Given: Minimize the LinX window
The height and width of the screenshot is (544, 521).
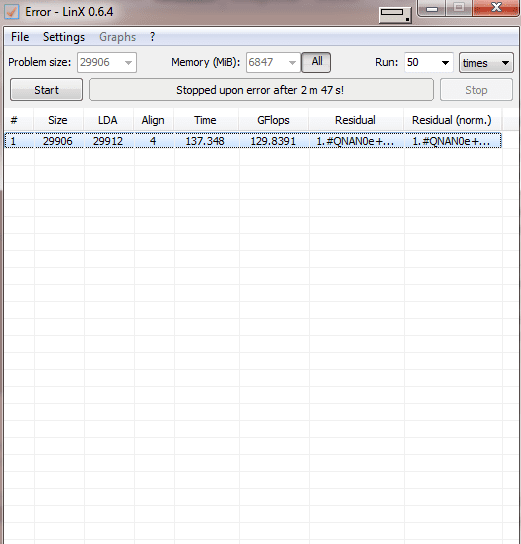Looking at the screenshot, I should click(432, 8).
